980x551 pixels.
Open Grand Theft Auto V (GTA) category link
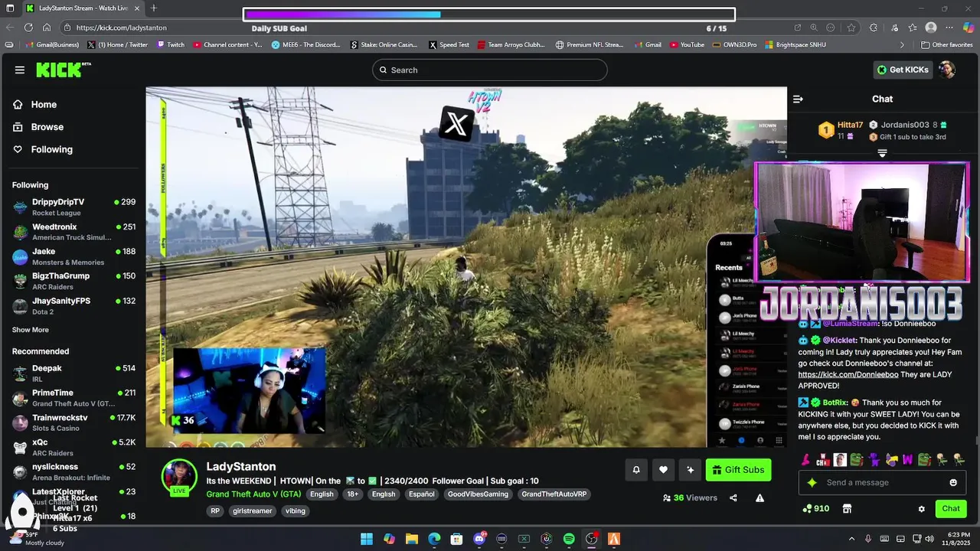253,494
